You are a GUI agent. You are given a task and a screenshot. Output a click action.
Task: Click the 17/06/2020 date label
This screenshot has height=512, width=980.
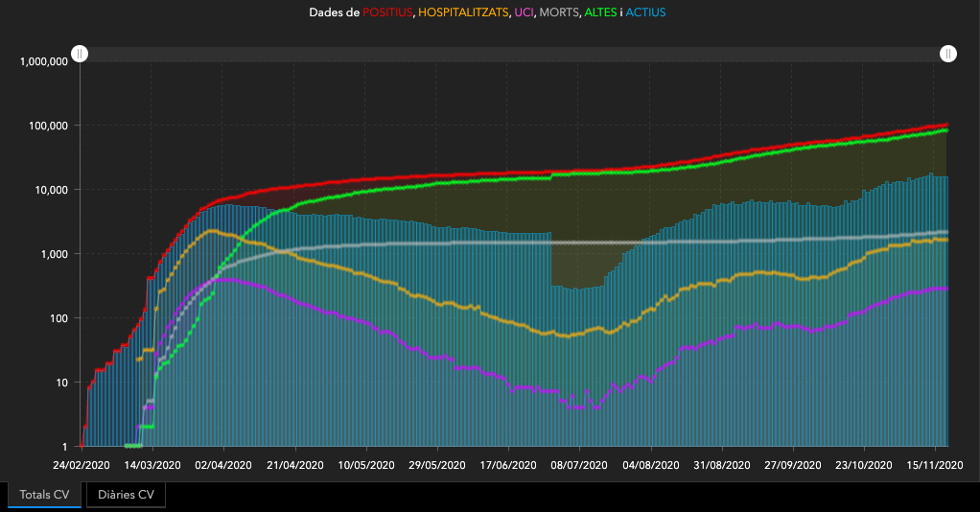click(508, 465)
